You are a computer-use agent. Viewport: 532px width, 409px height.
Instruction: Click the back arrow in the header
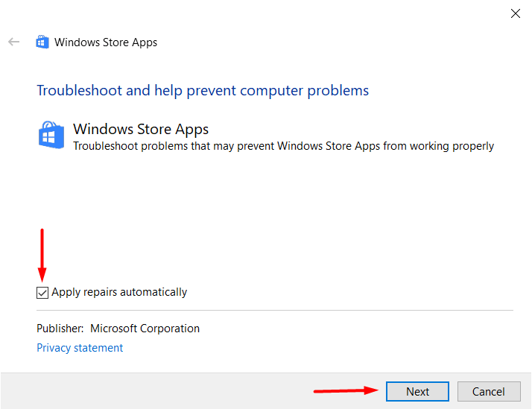13,42
